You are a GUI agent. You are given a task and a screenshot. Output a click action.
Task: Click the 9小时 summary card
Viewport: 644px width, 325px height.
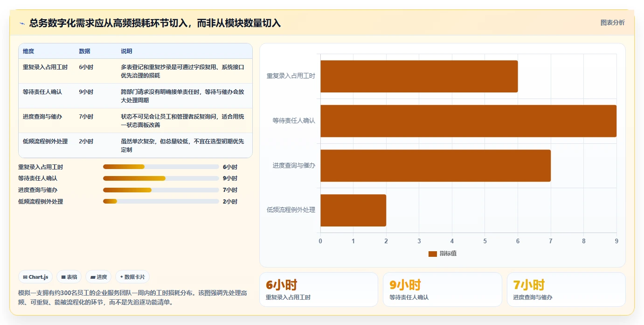[x=443, y=290]
